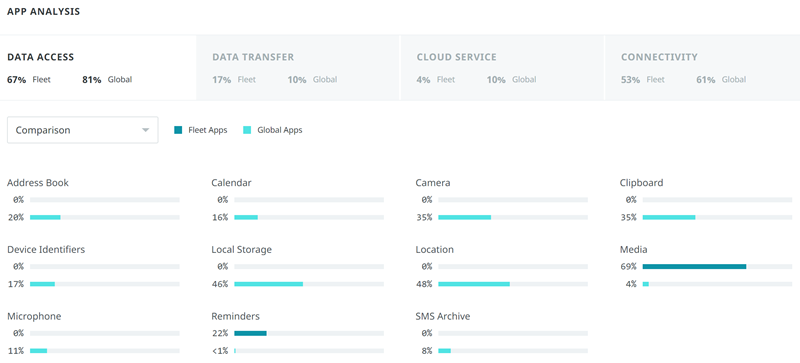The width and height of the screenshot is (800, 363).
Task: Click the Address Book category label
Action: [x=38, y=183]
